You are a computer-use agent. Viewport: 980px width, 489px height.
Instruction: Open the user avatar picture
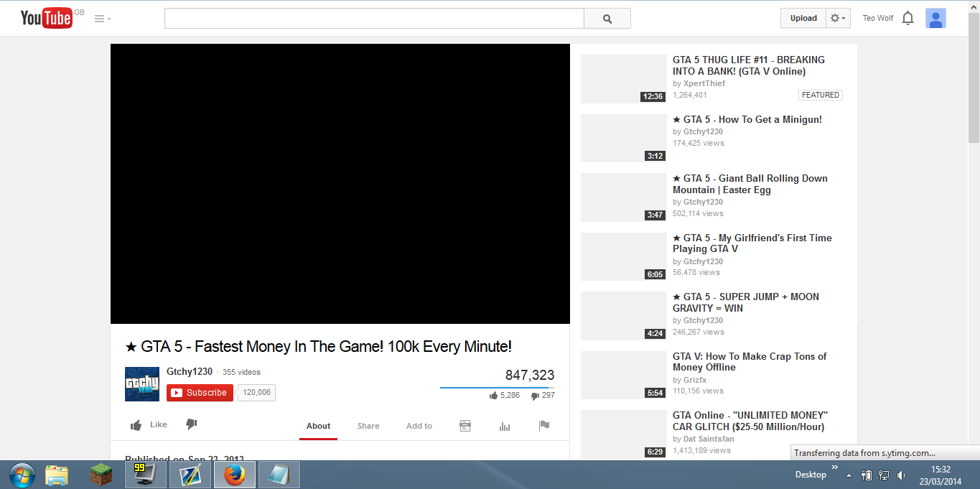tap(935, 18)
